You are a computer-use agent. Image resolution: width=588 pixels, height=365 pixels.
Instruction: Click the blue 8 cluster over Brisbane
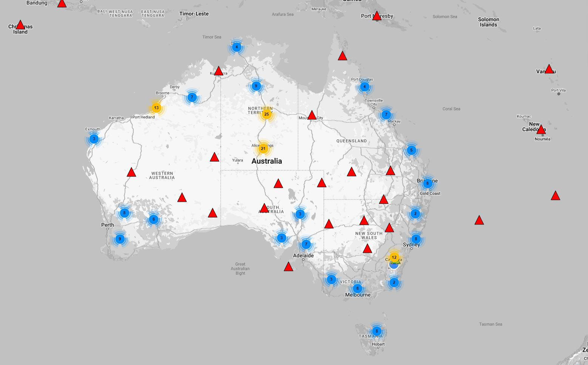coord(427,183)
